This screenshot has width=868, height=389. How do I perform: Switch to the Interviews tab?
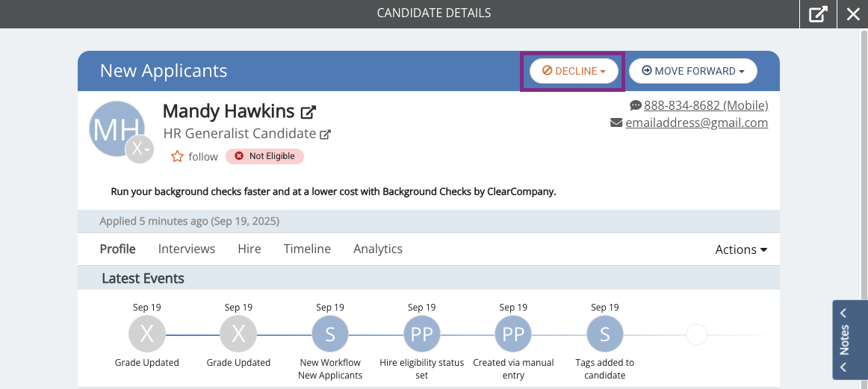pyautogui.click(x=187, y=249)
